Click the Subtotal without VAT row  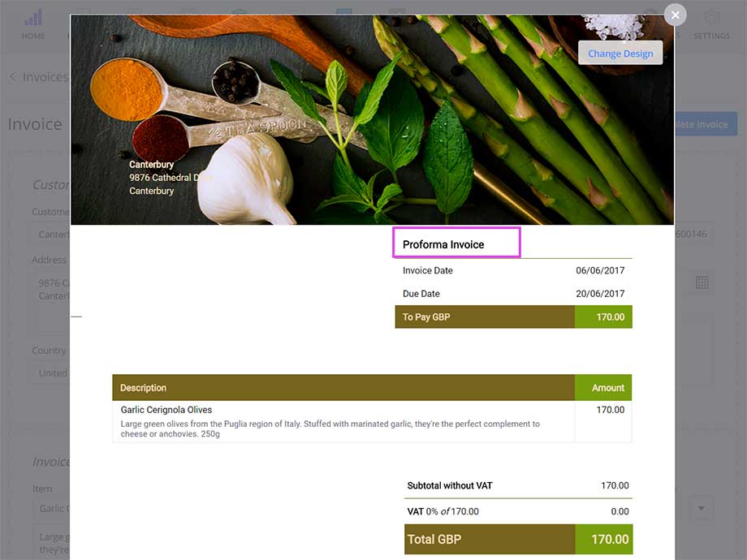pyautogui.click(x=518, y=485)
